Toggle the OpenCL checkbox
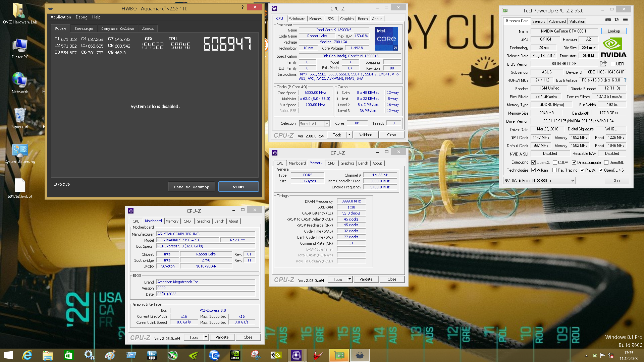 (x=533, y=163)
